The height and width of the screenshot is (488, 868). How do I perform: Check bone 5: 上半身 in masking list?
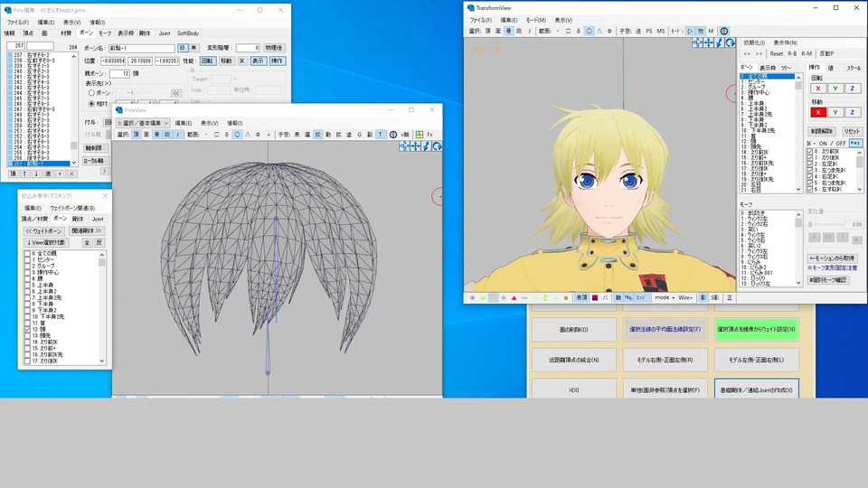click(x=27, y=285)
